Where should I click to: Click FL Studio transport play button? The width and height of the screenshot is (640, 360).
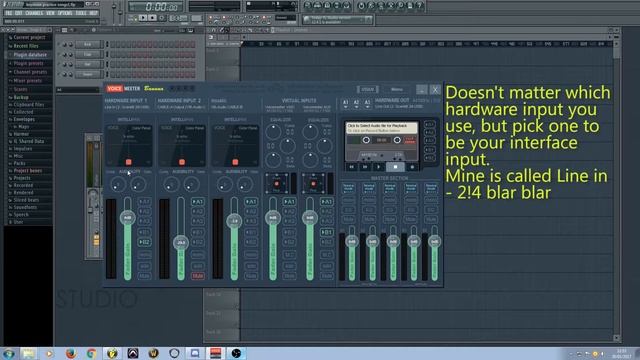point(142,18)
